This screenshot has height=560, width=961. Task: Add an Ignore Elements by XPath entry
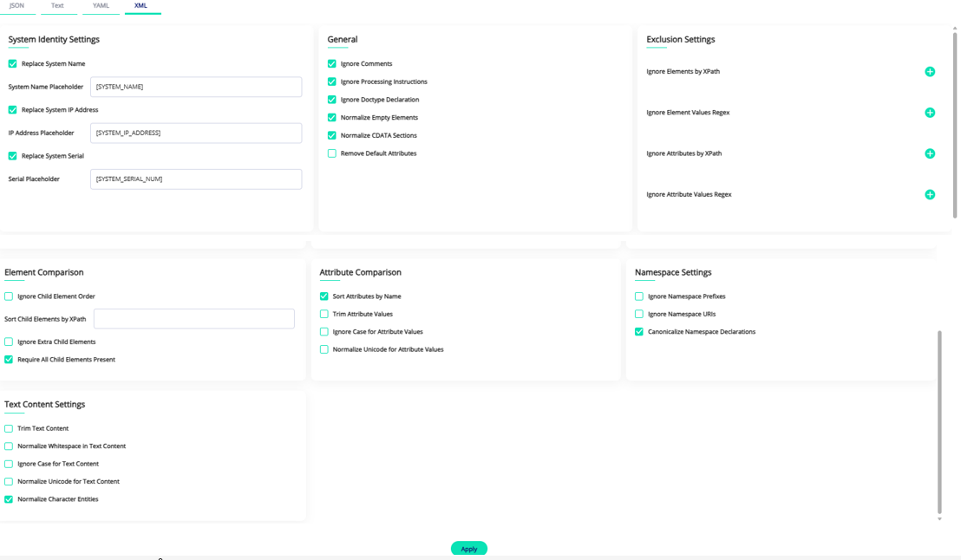(x=930, y=72)
